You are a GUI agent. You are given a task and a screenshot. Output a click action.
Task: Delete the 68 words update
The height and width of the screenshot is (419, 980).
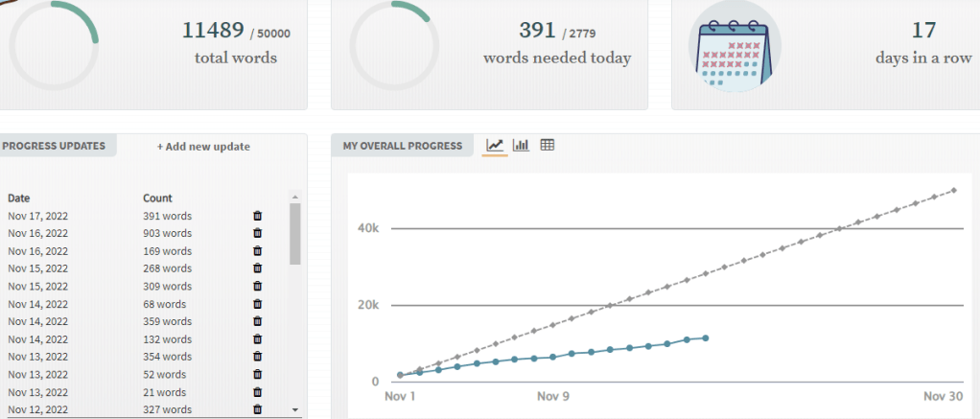pos(257,304)
